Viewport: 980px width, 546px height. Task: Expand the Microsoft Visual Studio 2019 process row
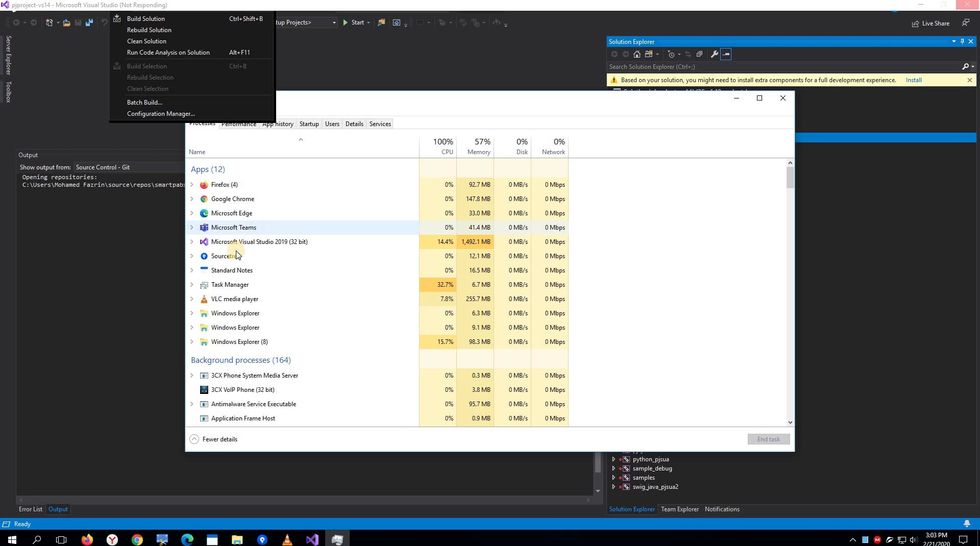(192, 242)
